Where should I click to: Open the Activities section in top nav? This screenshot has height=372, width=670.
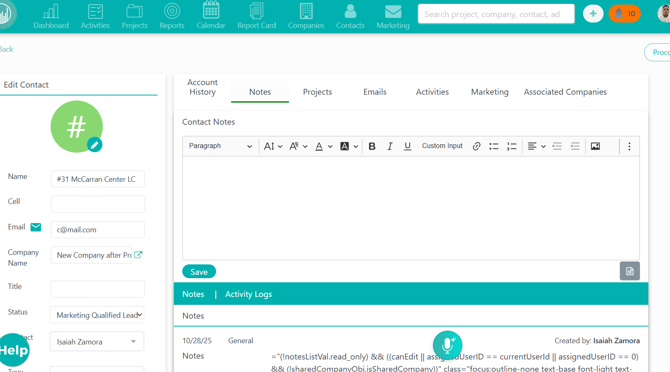click(95, 16)
